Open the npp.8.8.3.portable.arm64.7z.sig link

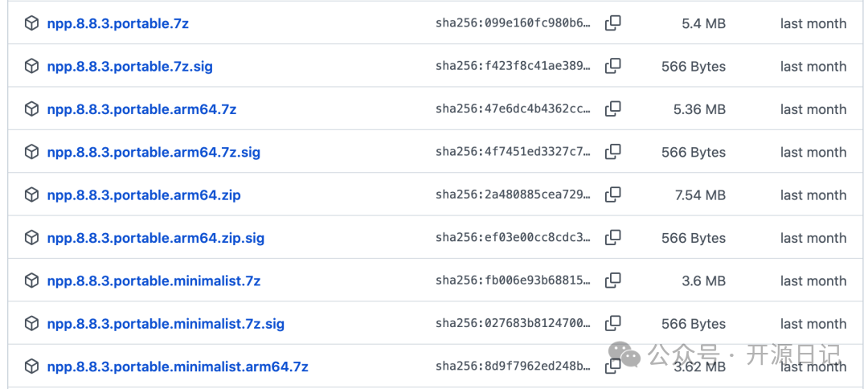tap(154, 152)
